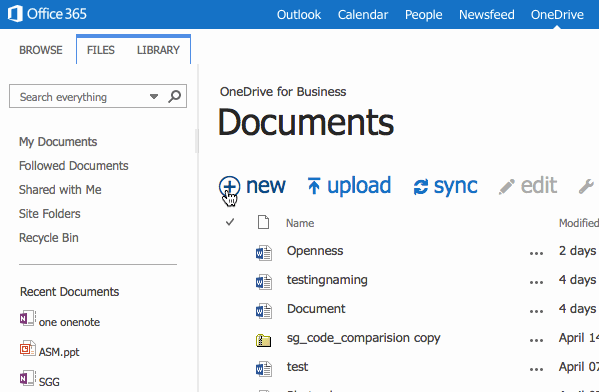The image size is (599, 392).
Task: Click 'April 14' modified value for sg_code_comparision copy
Action: click(x=579, y=338)
